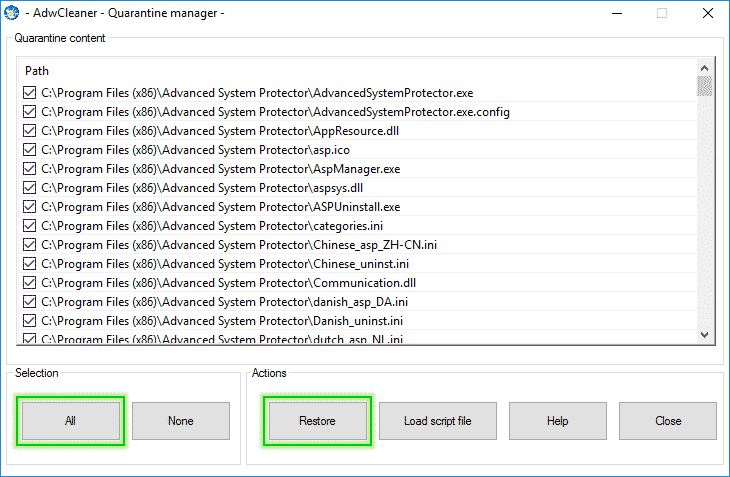Screen dimensions: 730x477
Task: Deselect the AspManager.exe checkbox
Action: click(30, 169)
